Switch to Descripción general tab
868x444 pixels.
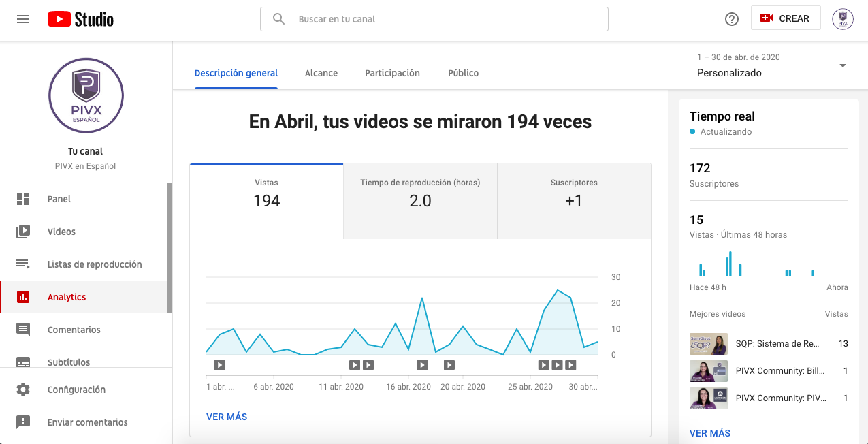click(x=236, y=73)
